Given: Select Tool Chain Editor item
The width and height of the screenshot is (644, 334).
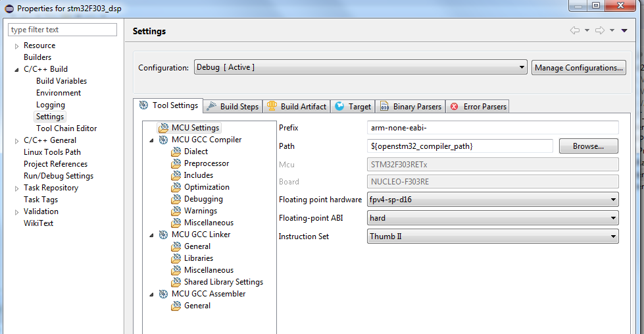Looking at the screenshot, I should (x=66, y=128).
